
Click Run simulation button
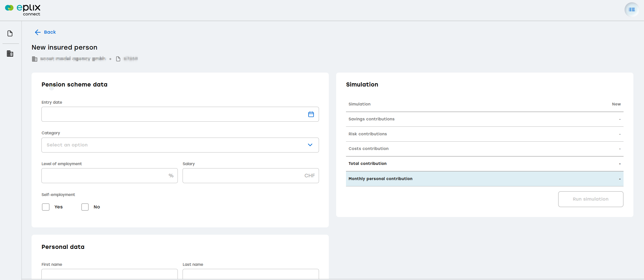click(590, 199)
